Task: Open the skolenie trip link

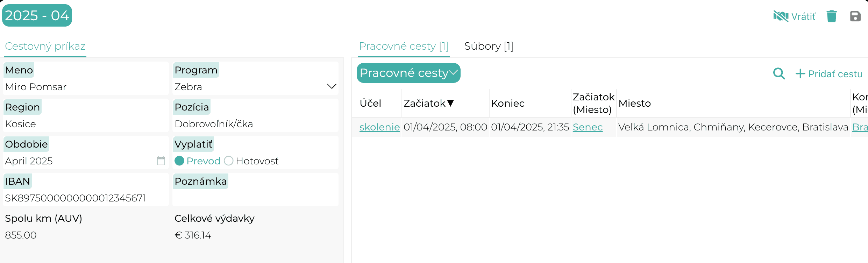Action: 379,127
